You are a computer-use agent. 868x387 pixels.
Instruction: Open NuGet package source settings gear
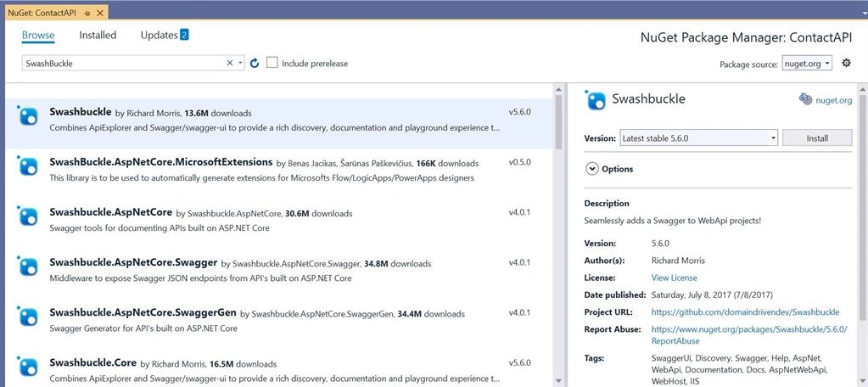[846, 63]
